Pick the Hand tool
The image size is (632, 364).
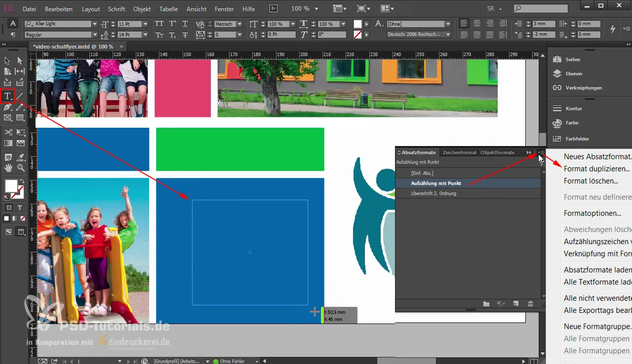coord(7,168)
